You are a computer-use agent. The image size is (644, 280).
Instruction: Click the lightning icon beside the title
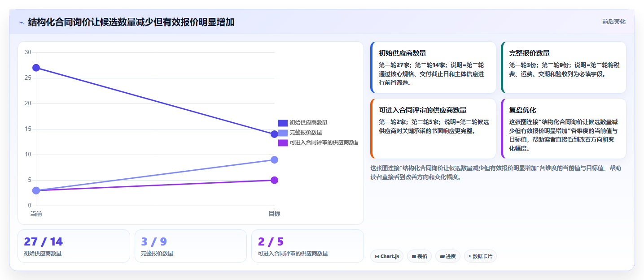click(22, 22)
